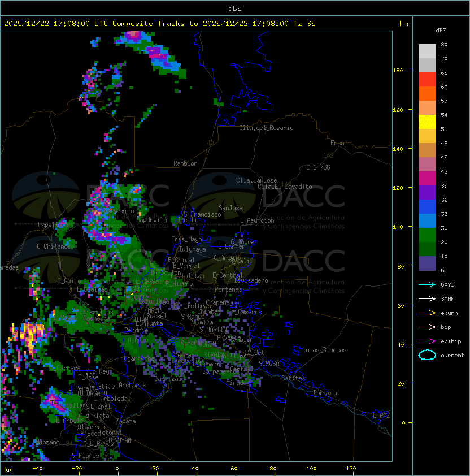The width and height of the screenshot is (470, 476).
Task: Click the 'L_Asuncion' location label
Action: pyautogui.click(x=257, y=220)
